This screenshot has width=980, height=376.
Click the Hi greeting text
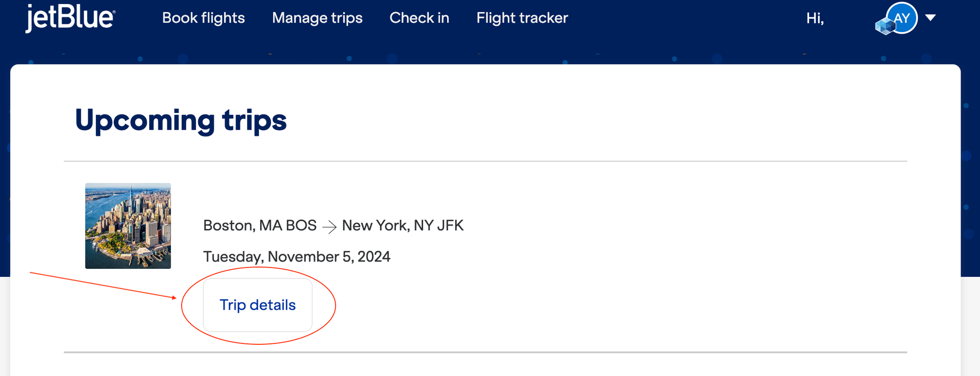point(814,18)
